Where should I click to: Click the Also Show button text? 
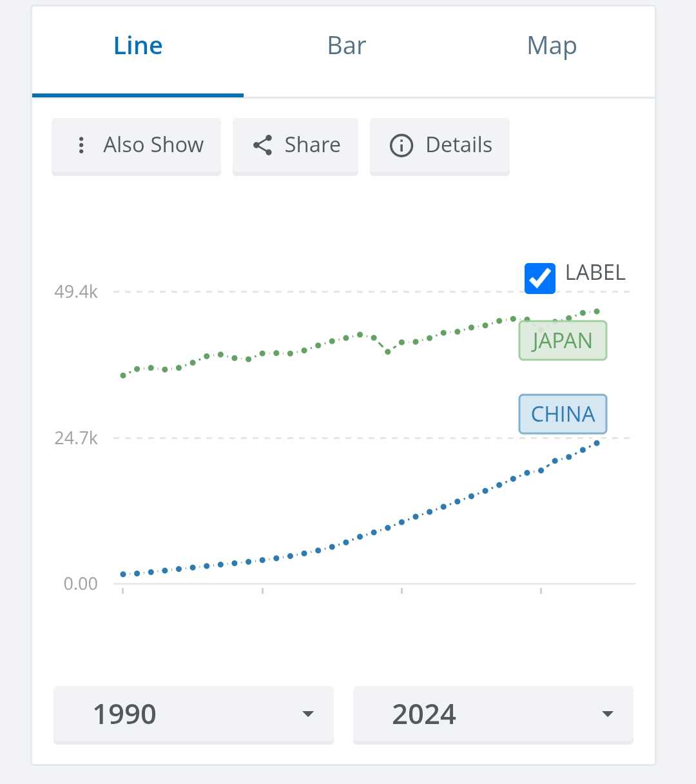(153, 145)
